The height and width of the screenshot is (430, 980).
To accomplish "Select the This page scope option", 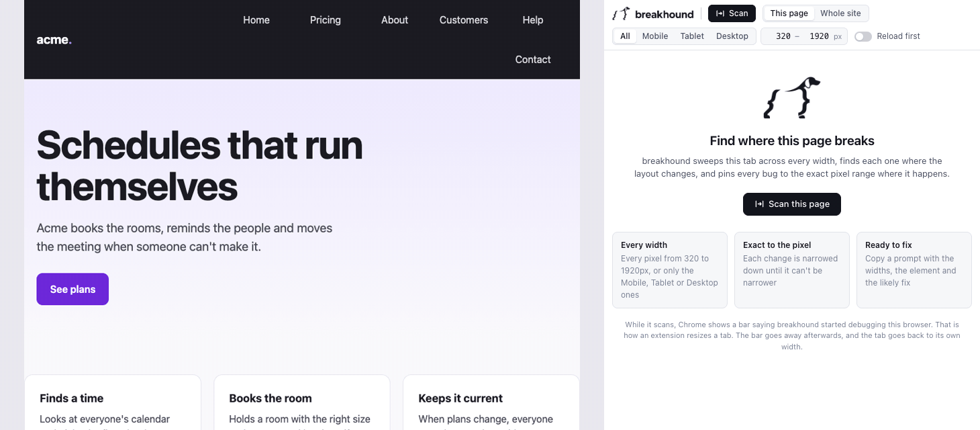I will pos(789,13).
